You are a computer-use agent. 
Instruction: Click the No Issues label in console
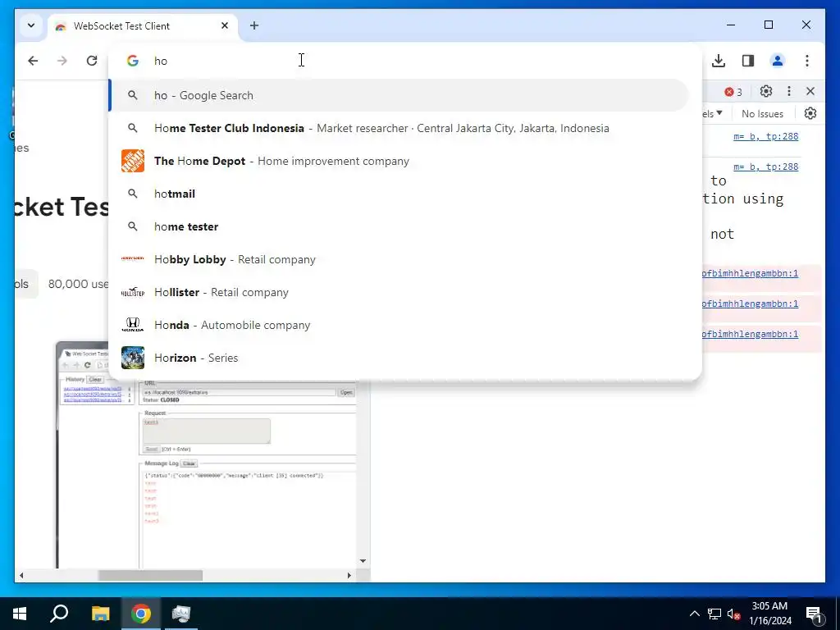[762, 113]
